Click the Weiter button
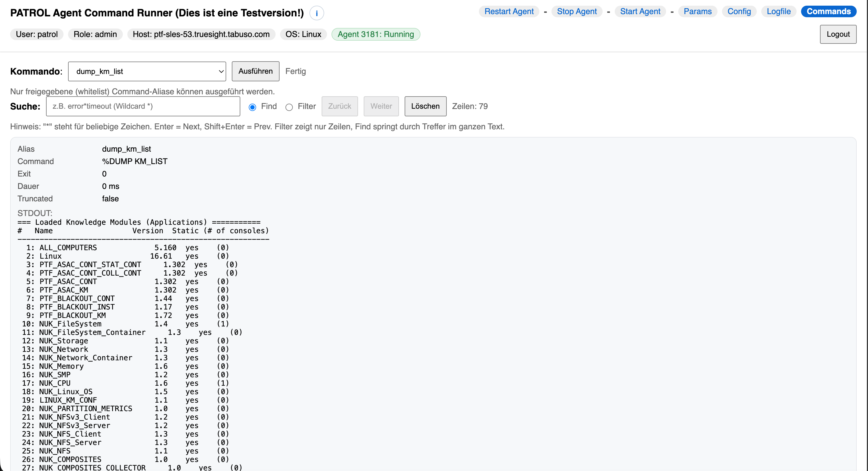The height and width of the screenshot is (471, 868). 381,106
